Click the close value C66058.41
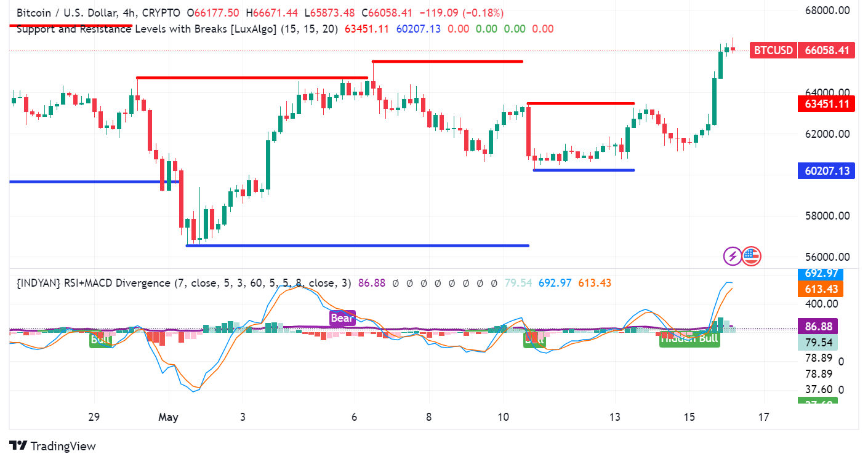The height and width of the screenshot is (462, 868). tap(387, 12)
